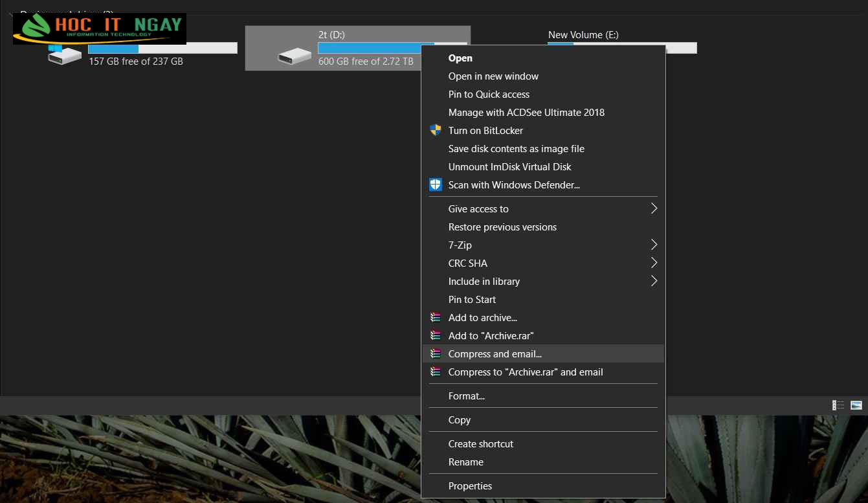Select Rename from the context menu
This screenshot has height=503, width=868.
(x=543, y=462)
